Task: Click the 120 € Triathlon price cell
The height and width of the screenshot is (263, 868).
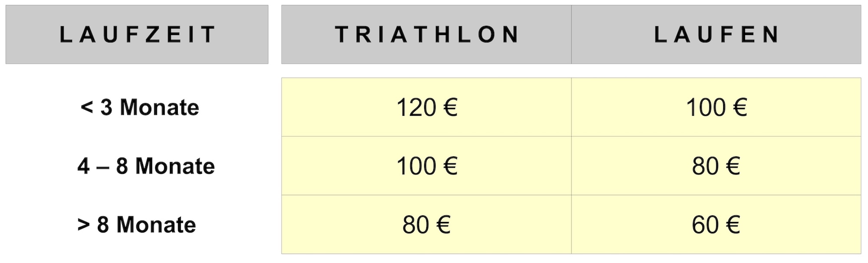Action: pos(426,107)
